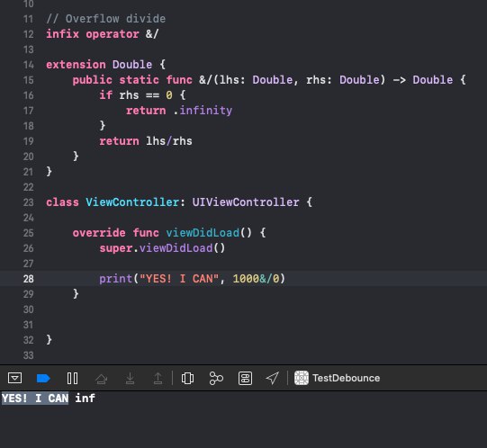Image resolution: width=487 pixels, height=448 pixels.
Task: Pause program execution in the debug bar
Action: pos(72,378)
